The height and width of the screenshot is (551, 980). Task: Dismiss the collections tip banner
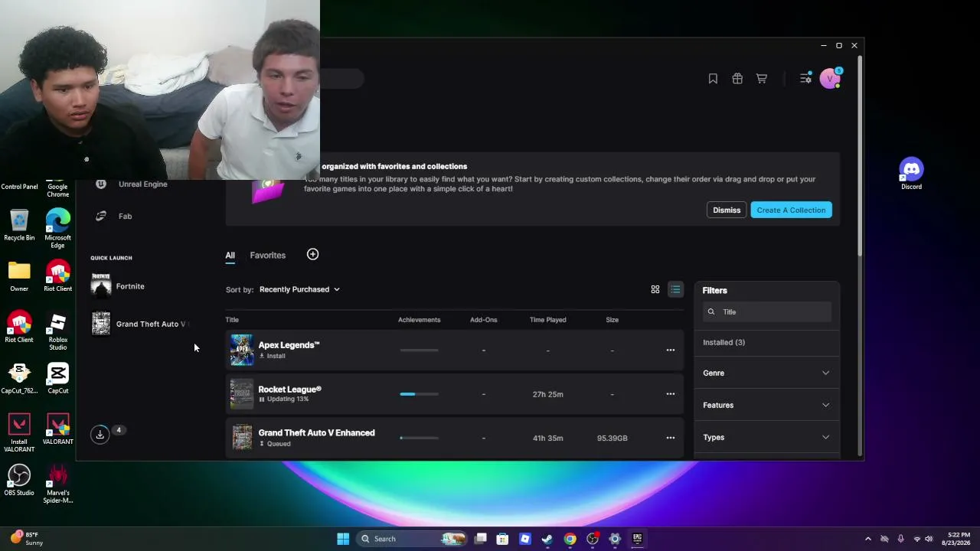pyautogui.click(x=727, y=210)
